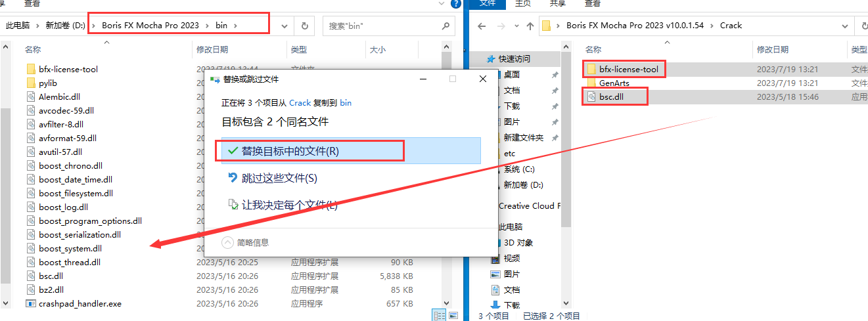This screenshot has width=868, height=321.
Task: Expand chevron after 此电脑 in left address bar
Action: point(38,26)
